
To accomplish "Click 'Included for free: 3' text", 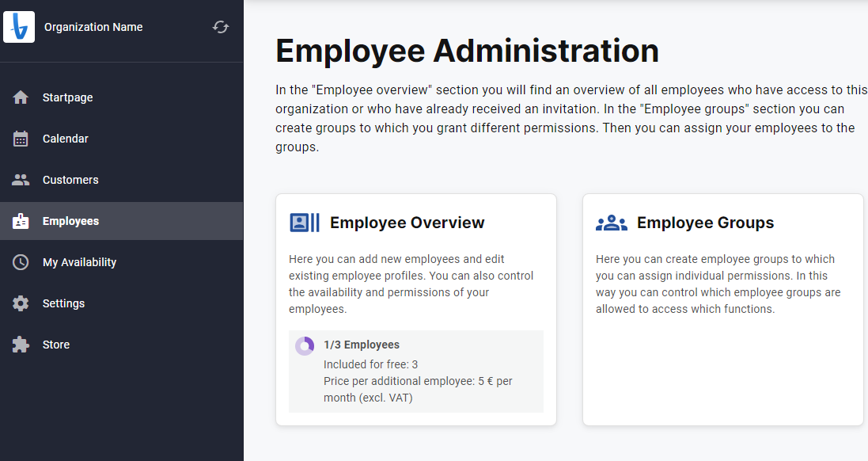I will click(370, 364).
